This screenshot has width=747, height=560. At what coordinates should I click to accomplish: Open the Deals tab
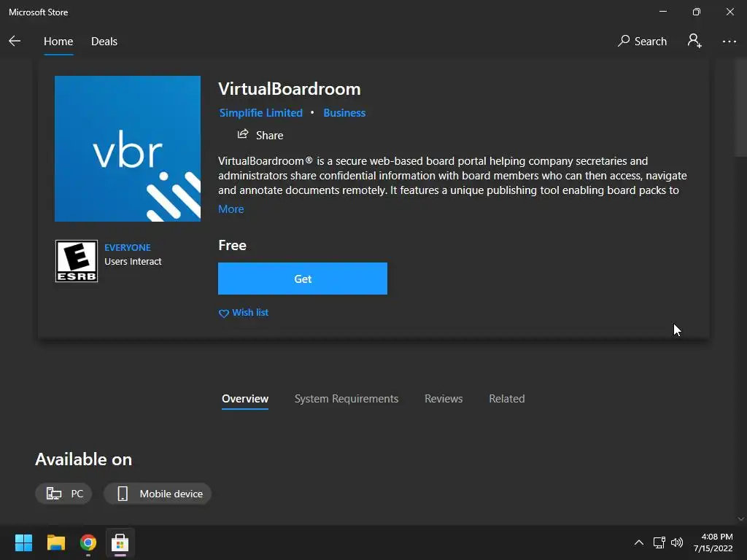104,42
